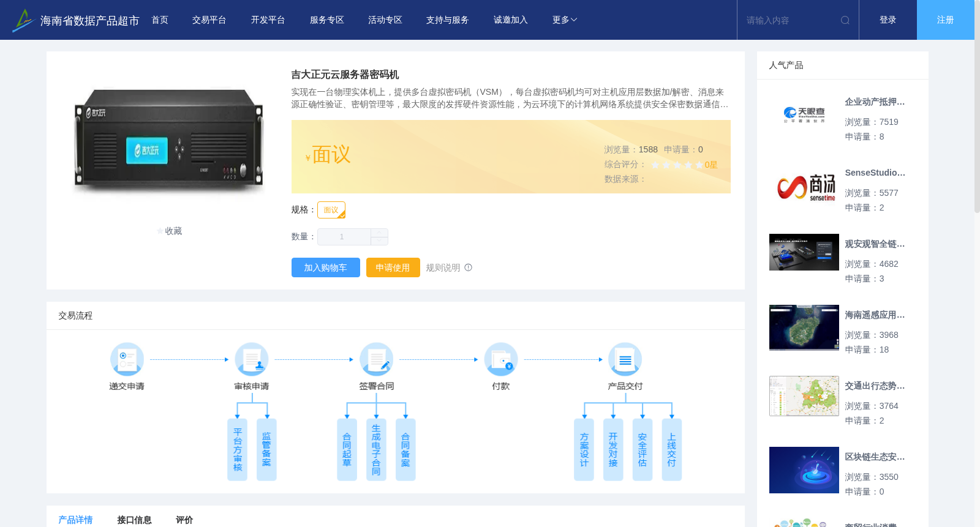Decrease quantity with the down arrow

[x=379, y=241]
